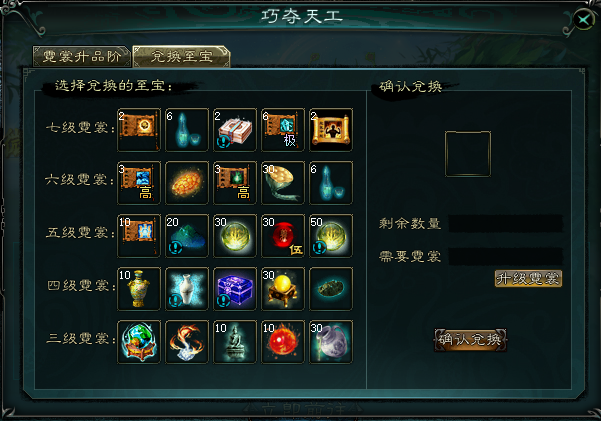The width and height of the screenshot is (601, 421).
Task: Choose the lotus seed pod item
Action: click(283, 183)
